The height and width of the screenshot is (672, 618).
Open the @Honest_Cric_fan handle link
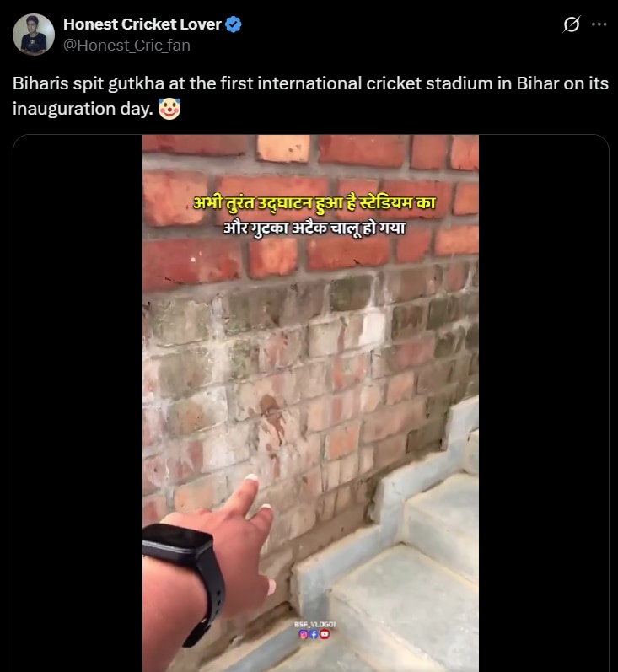[x=126, y=46]
